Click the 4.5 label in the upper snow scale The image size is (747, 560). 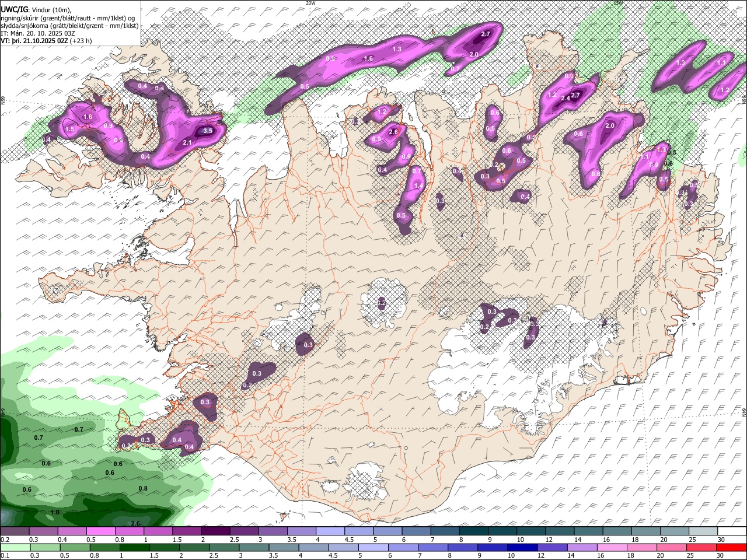pyautogui.click(x=349, y=540)
